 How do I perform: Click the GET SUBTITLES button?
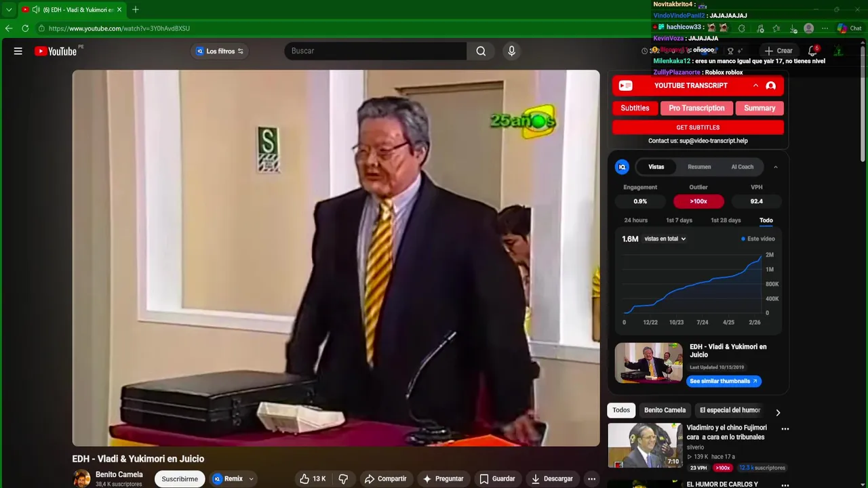tap(698, 127)
